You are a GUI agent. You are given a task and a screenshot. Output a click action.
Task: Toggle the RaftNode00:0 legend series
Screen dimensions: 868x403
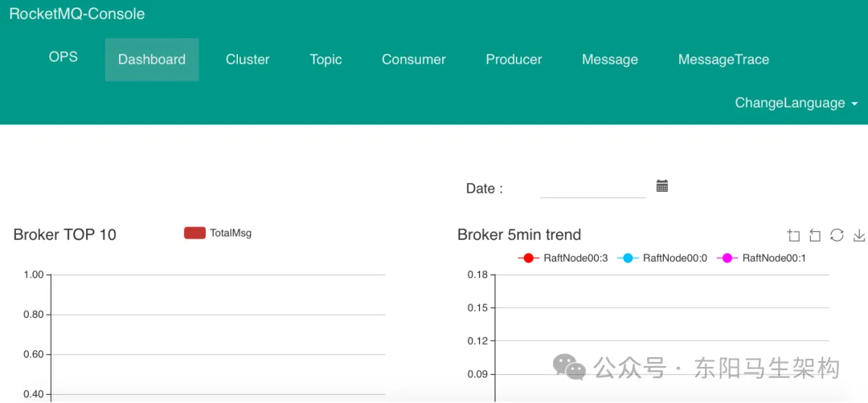(662, 258)
